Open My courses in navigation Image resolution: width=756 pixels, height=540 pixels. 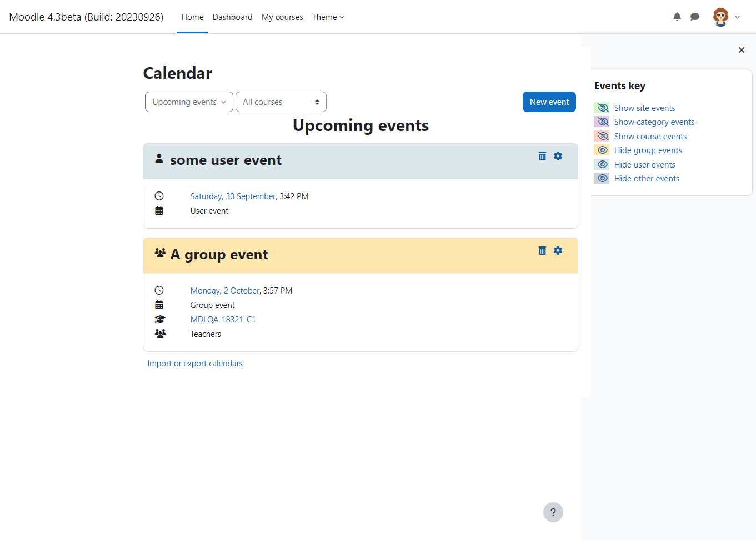[x=282, y=17]
